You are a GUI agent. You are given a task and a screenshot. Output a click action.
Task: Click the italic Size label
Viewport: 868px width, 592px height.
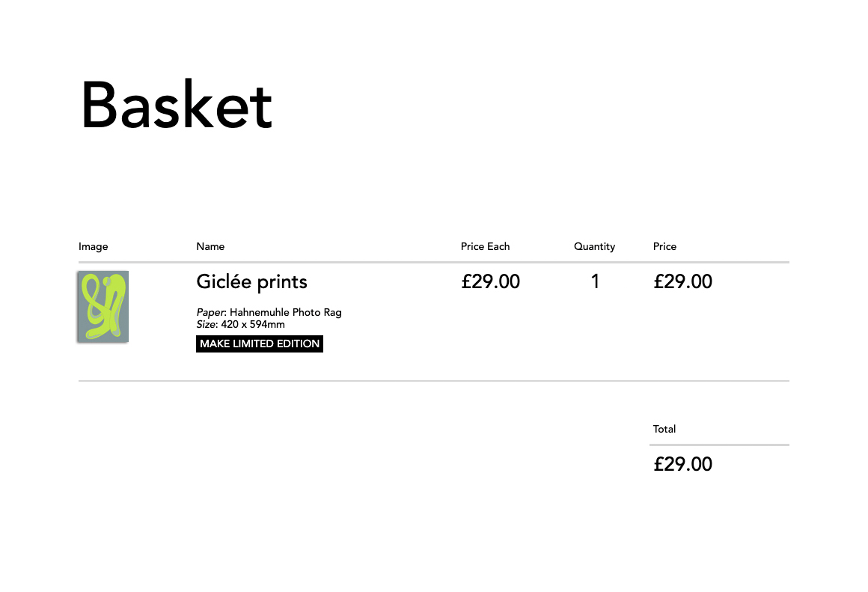[x=206, y=325]
